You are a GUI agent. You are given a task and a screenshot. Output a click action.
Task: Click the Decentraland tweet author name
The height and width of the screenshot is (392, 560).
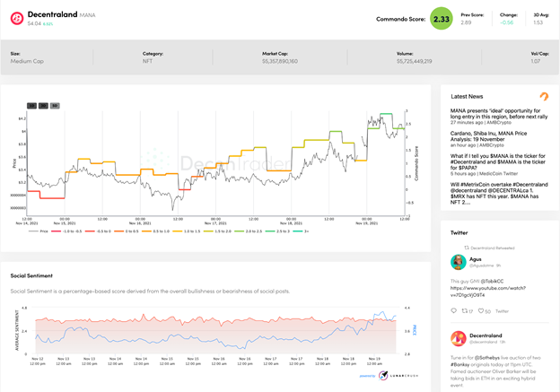tap(486, 335)
